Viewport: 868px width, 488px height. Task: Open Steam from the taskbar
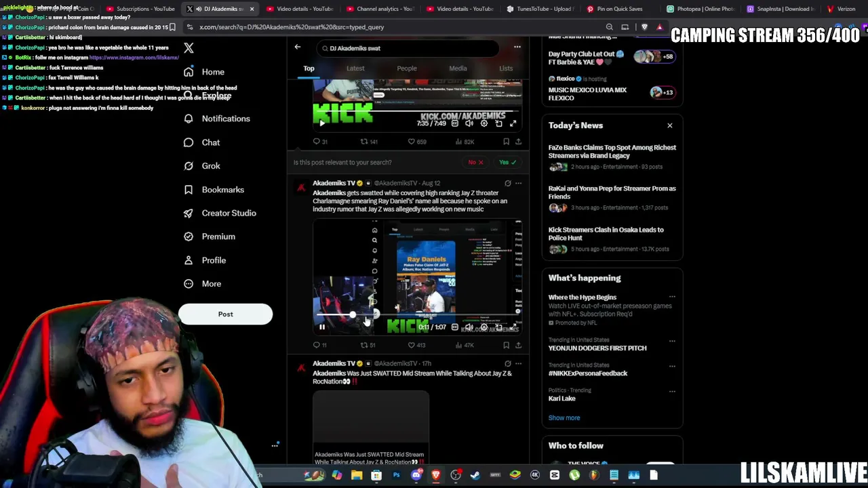[475, 475]
